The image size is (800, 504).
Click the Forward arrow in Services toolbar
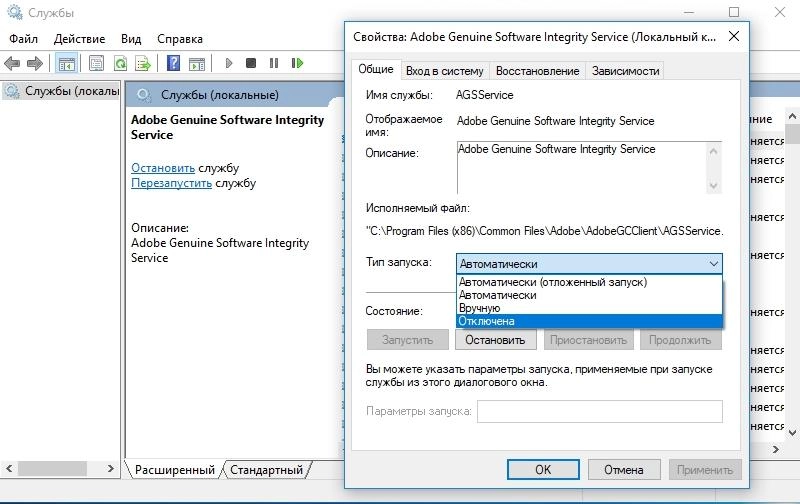(x=35, y=63)
